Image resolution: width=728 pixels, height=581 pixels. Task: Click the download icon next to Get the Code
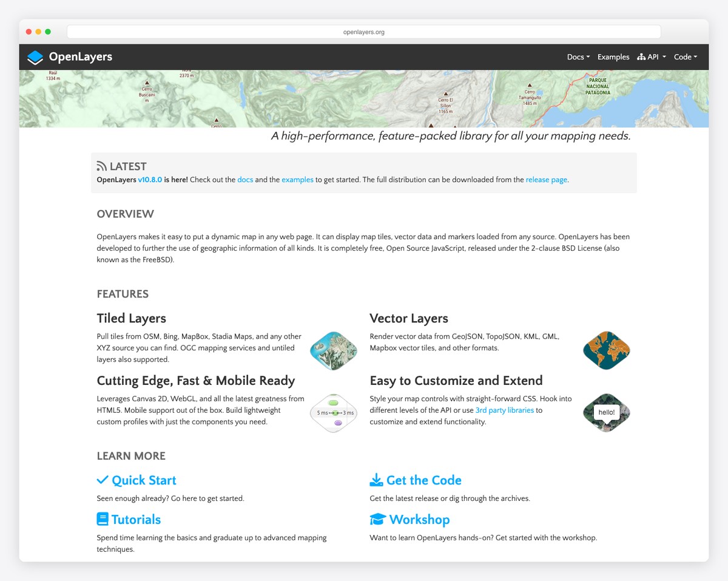click(x=376, y=480)
